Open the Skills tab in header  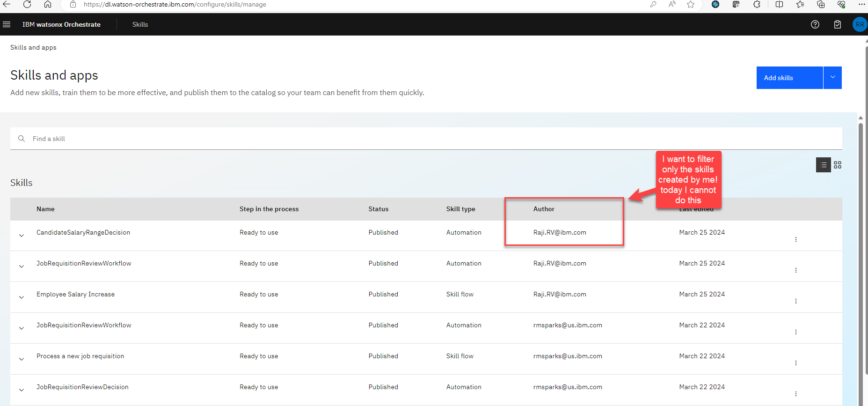pos(140,24)
